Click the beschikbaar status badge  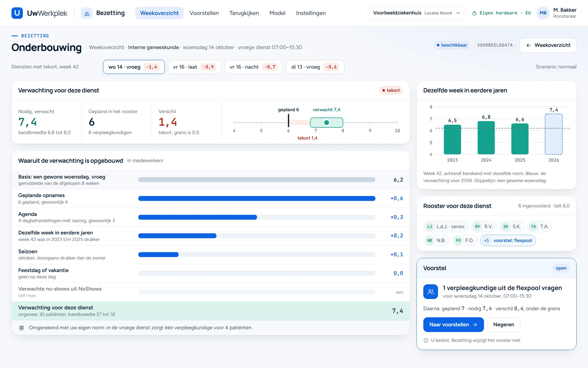pos(452,45)
